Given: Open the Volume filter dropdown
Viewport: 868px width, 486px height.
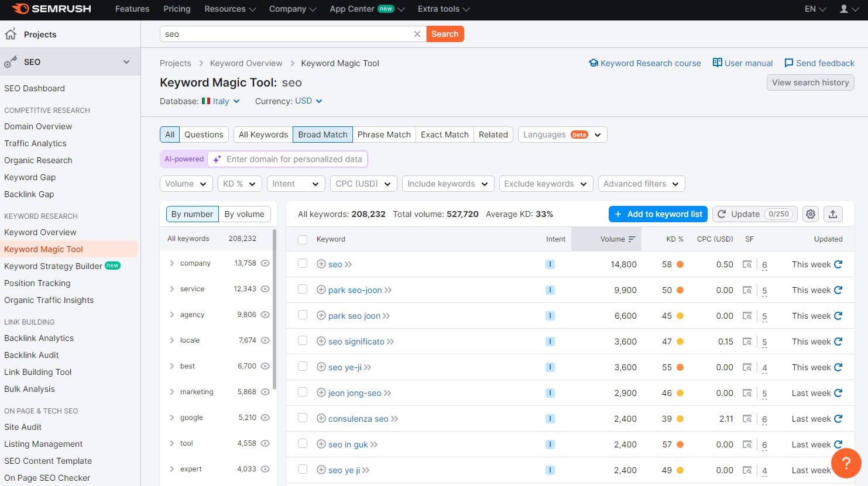Looking at the screenshot, I should 186,184.
